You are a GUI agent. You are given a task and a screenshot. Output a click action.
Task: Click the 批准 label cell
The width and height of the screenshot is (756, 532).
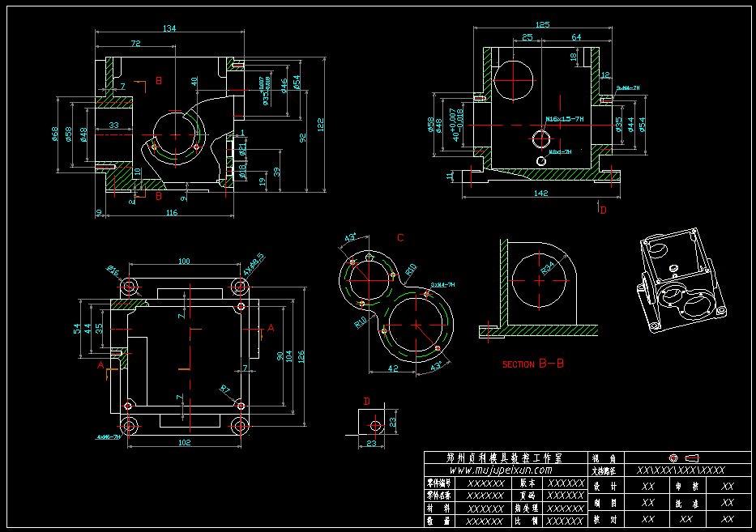click(688, 503)
